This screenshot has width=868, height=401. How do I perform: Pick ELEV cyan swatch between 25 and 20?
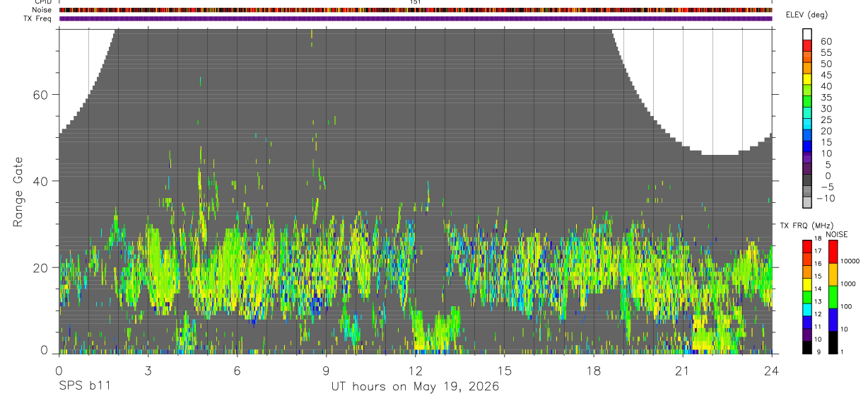(x=807, y=124)
